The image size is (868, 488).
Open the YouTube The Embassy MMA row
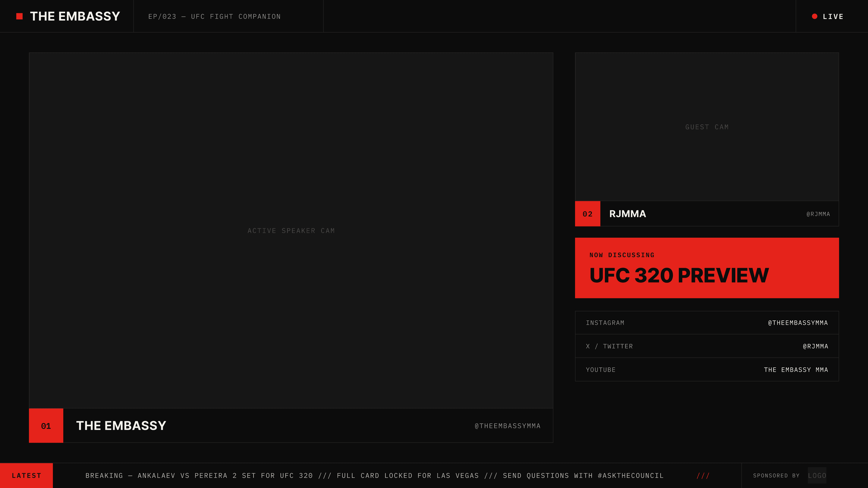click(707, 370)
